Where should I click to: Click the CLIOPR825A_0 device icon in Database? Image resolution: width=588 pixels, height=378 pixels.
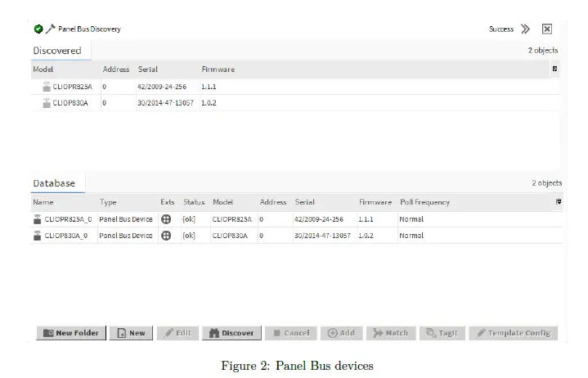click(x=37, y=219)
